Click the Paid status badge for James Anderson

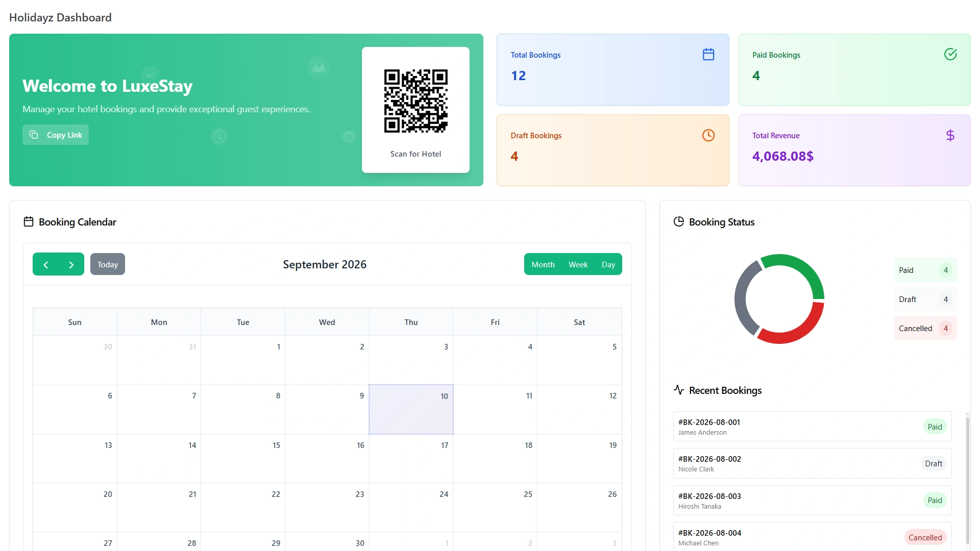tap(935, 427)
